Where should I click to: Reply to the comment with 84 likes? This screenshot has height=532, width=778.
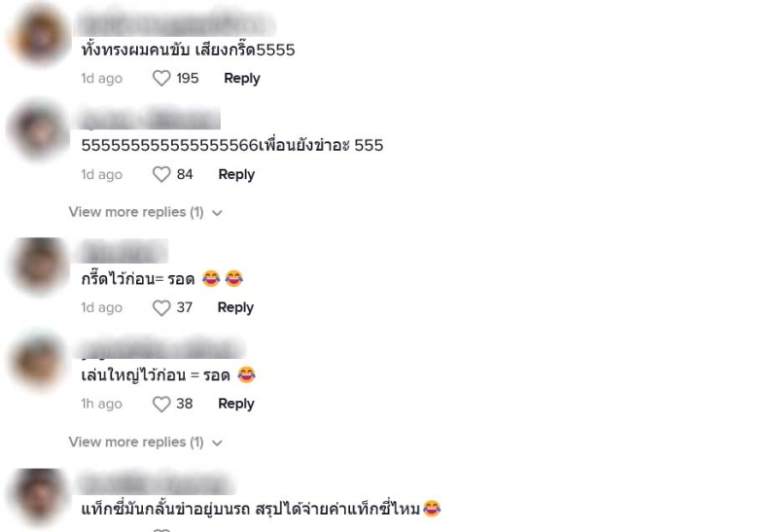click(236, 175)
